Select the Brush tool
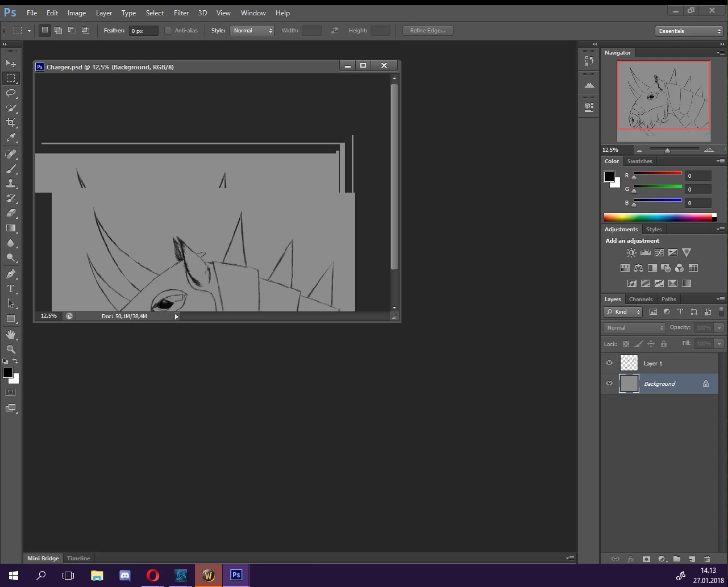 point(11,169)
